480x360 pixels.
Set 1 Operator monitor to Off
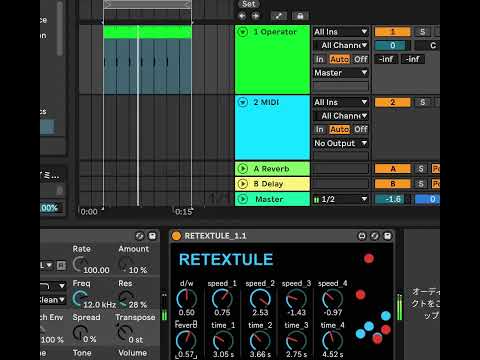click(x=361, y=59)
